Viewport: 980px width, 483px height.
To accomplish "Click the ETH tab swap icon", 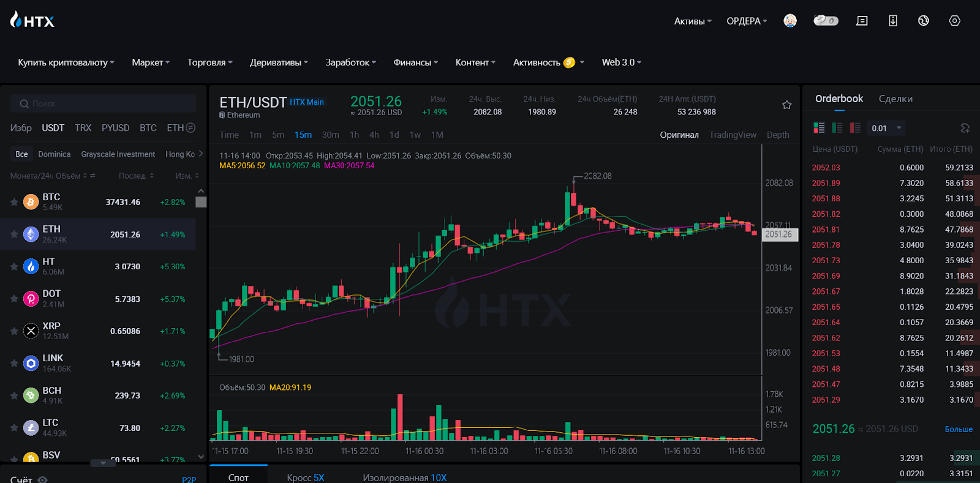I will (x=190, y=128).
